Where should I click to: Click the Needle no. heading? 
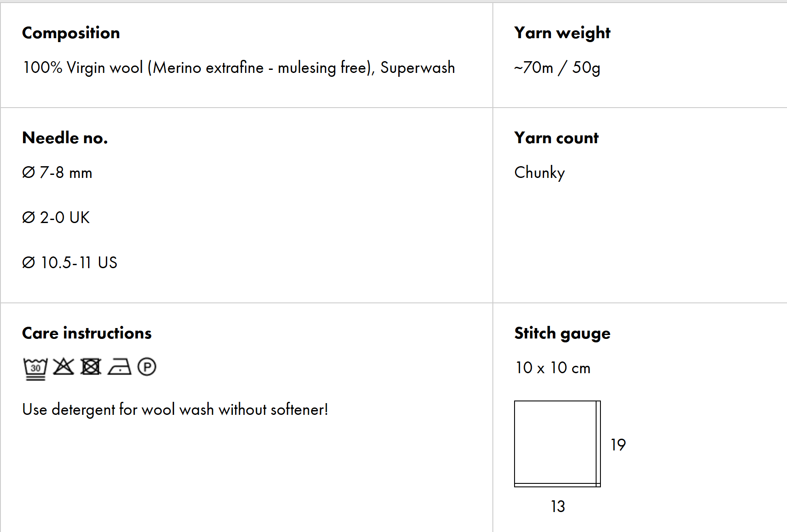tap(65, 138)
